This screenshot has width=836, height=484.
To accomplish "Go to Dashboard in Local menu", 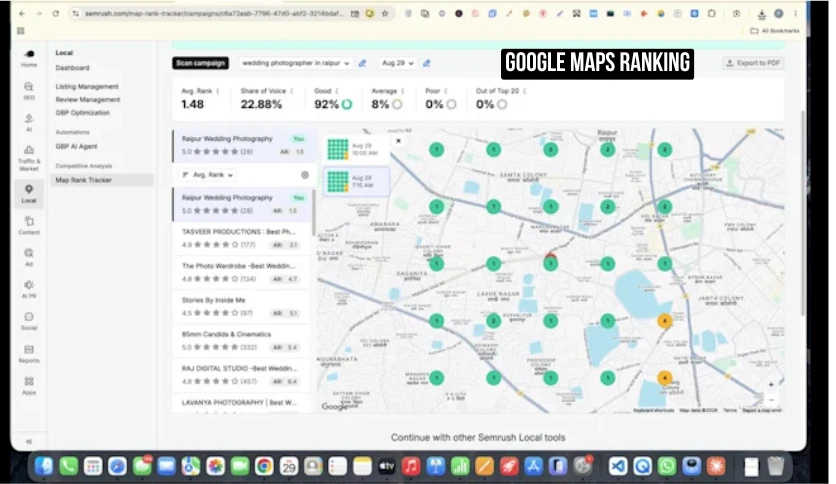I will [73, 68].
